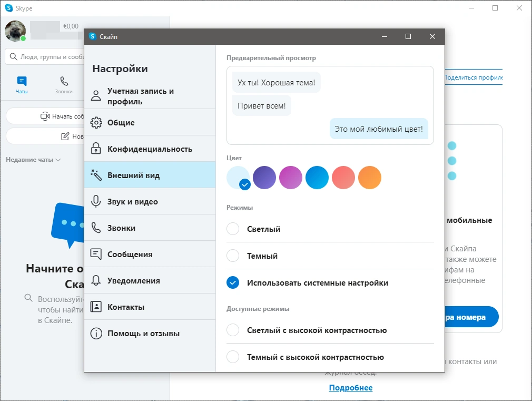Screen dimensions: 532x401
Task: Click the Skype logo in main window title bar
Action: point(9,8)
